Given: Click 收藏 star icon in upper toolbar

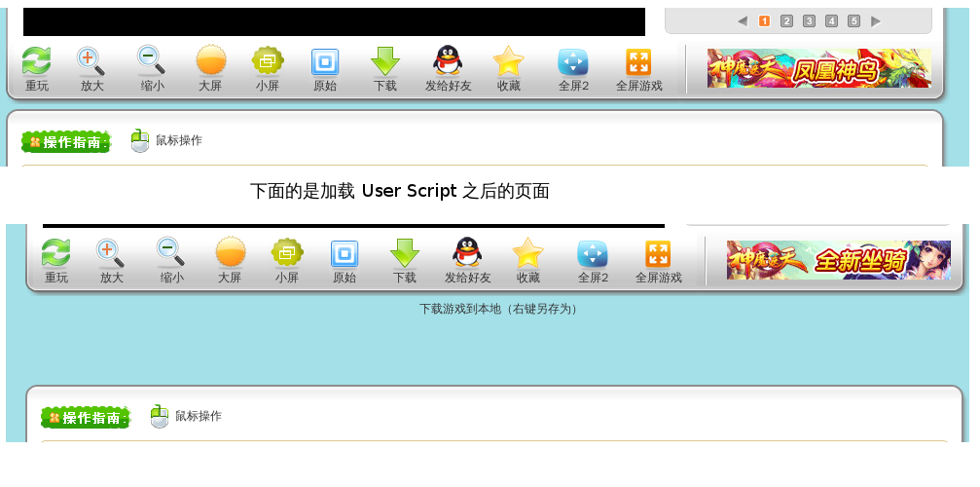Looking at the screenshot, I should click(508, 61).
